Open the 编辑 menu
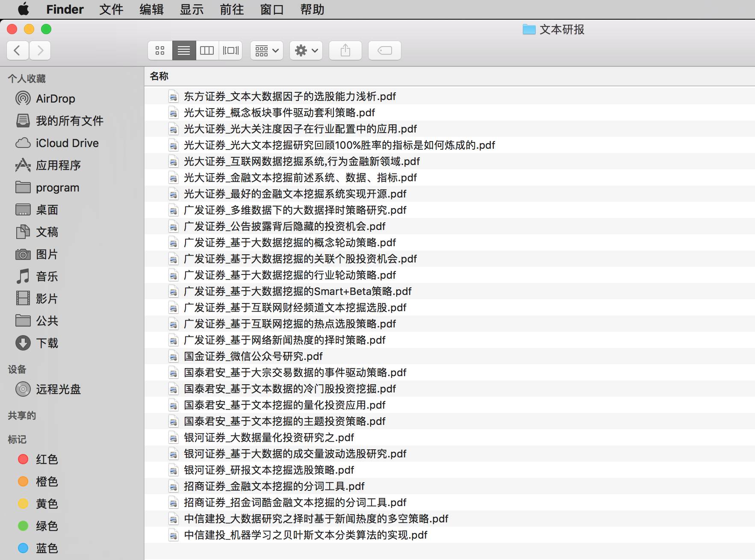Image resolution: width=755 pixels, height=560 pixels. coord(151,9)
